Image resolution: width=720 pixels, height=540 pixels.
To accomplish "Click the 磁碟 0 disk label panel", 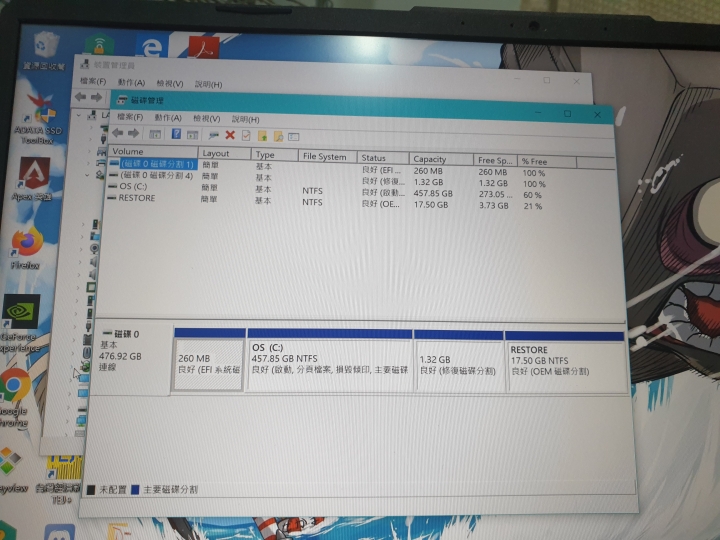I will coord(131,358).
